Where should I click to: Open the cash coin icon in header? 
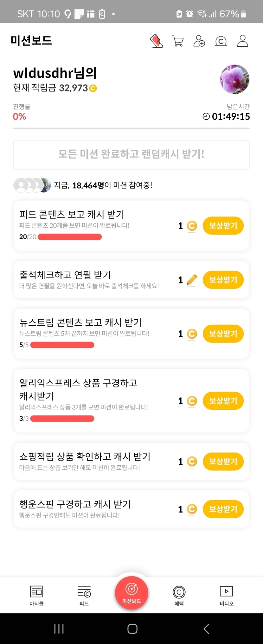click(221, 41)
